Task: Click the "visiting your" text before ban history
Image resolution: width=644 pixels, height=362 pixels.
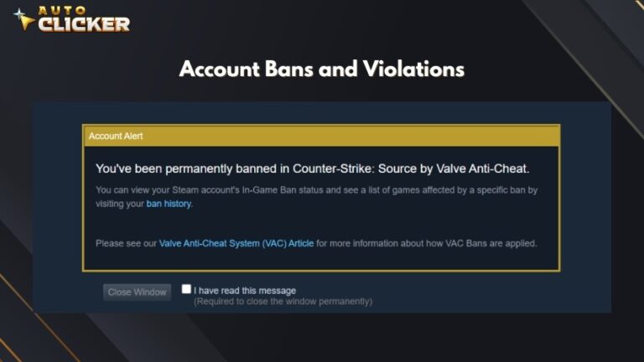Action: click(x=120, y=204)
